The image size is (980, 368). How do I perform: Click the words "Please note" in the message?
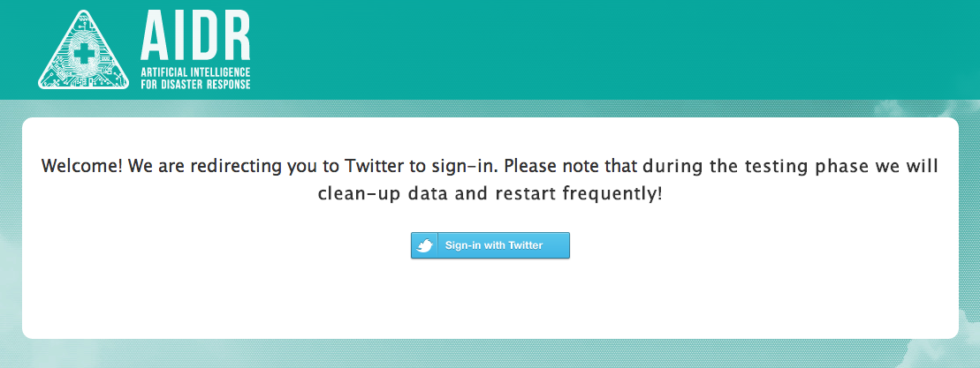(551, 167)
